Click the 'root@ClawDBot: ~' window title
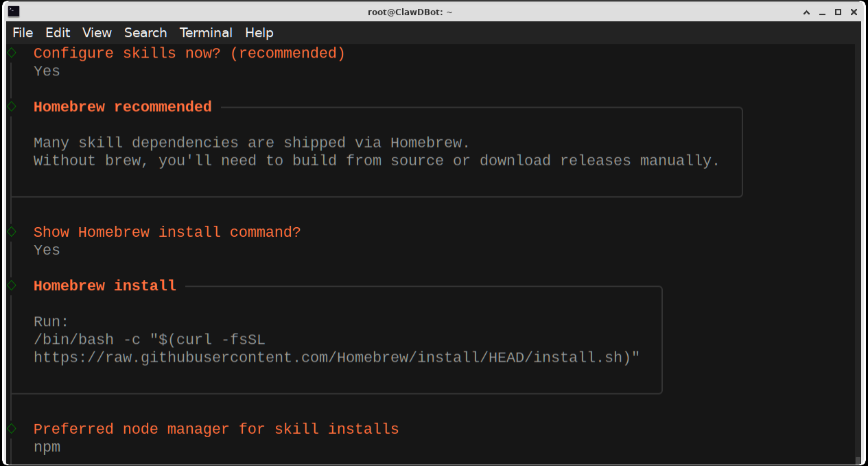Viewport: 868px width, 466px height. (x=410, y=12)
